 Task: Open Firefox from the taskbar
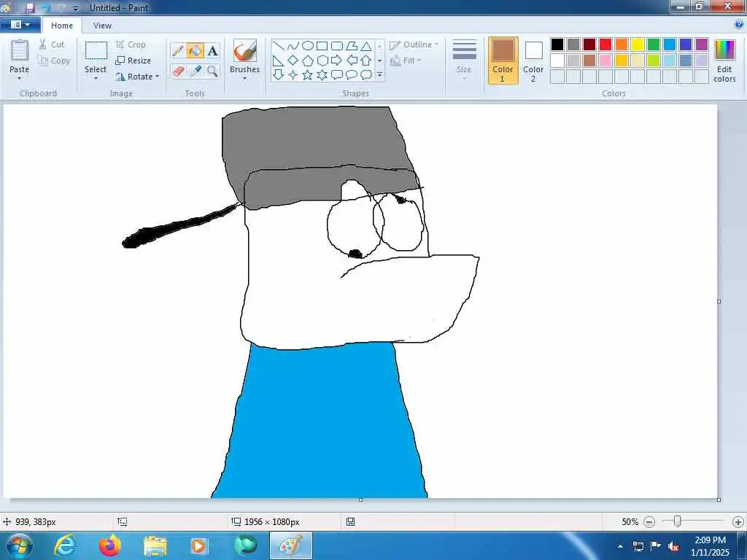[110, 545]
